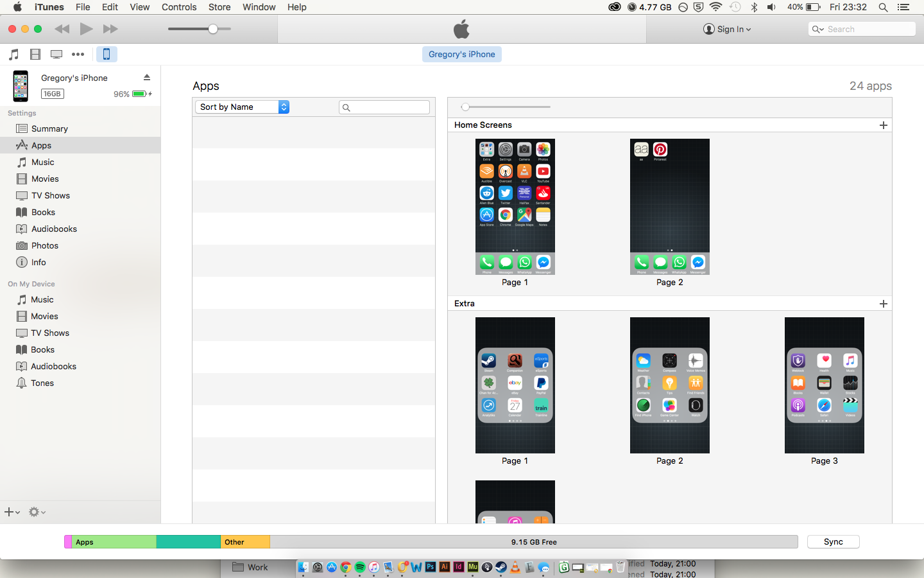Add a new page to Home Screens
This screenshot has width=924, height=578.
click(884, 125)
